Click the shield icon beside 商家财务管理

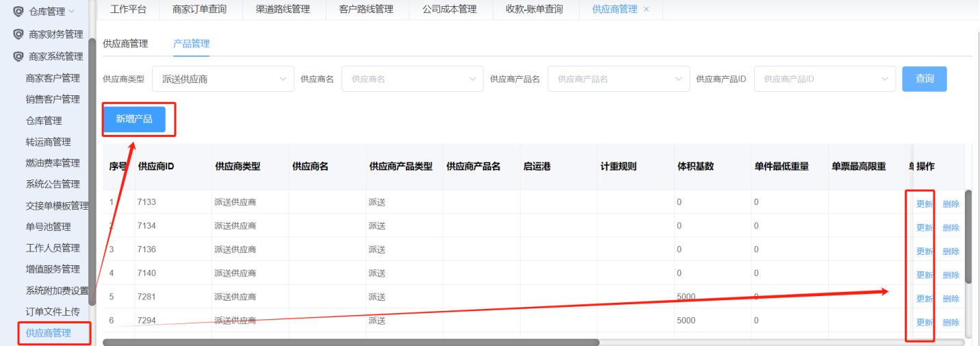[18, 34]
